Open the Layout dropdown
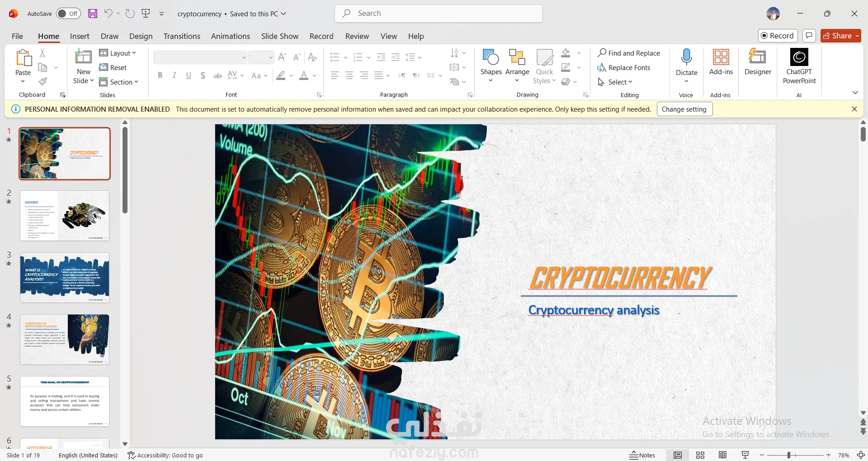 tap(118, 53)
